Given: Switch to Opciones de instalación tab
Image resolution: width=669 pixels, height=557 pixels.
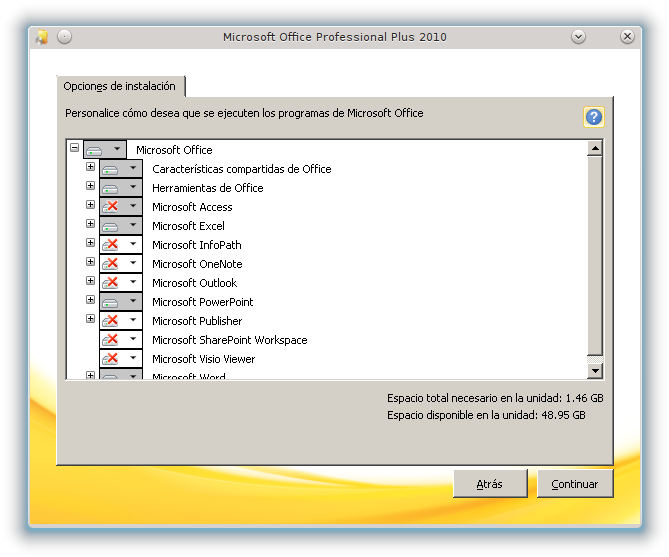Looking at the screenshot, I should coord(120,86).
